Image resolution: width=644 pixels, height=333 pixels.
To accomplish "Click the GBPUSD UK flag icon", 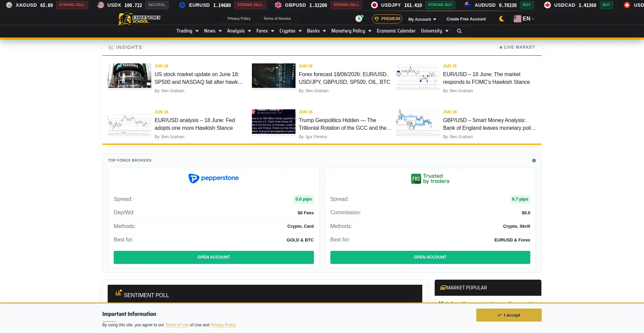I will (x=278, y=5).
